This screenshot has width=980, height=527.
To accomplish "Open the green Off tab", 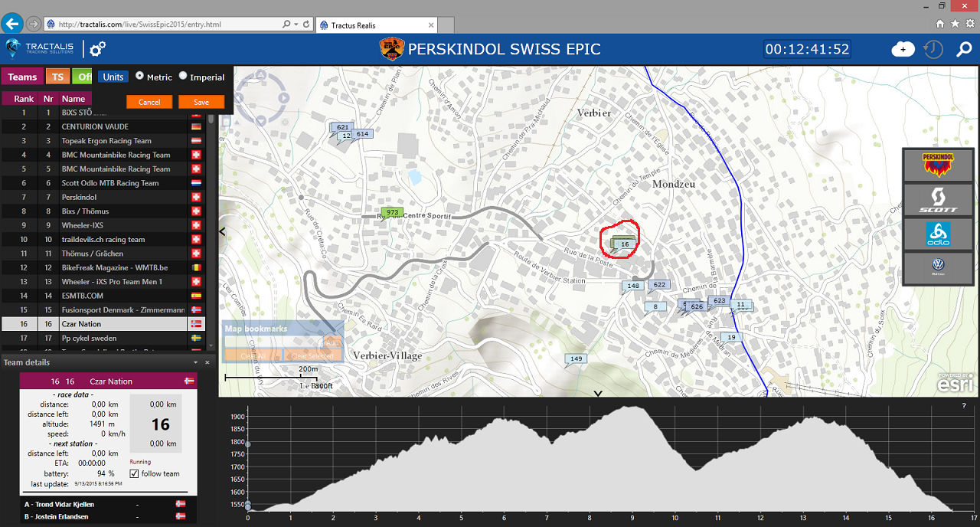I will click(x=83, y=77).
